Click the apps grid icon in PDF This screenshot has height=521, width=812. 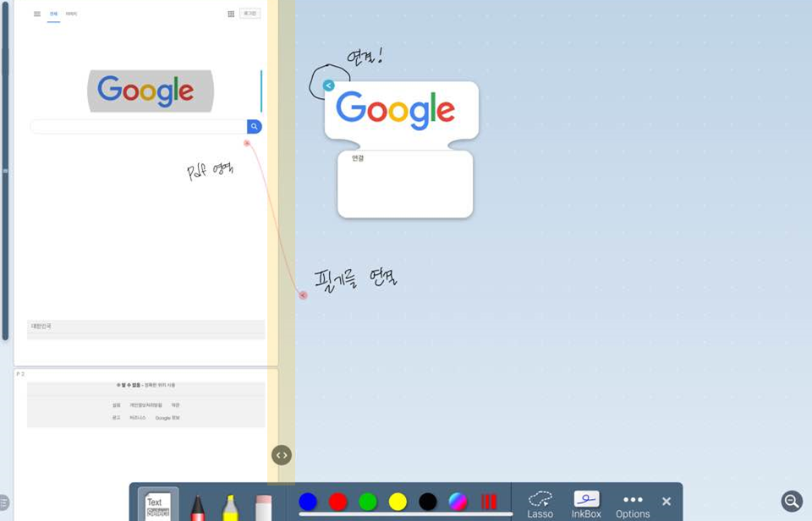231,14
